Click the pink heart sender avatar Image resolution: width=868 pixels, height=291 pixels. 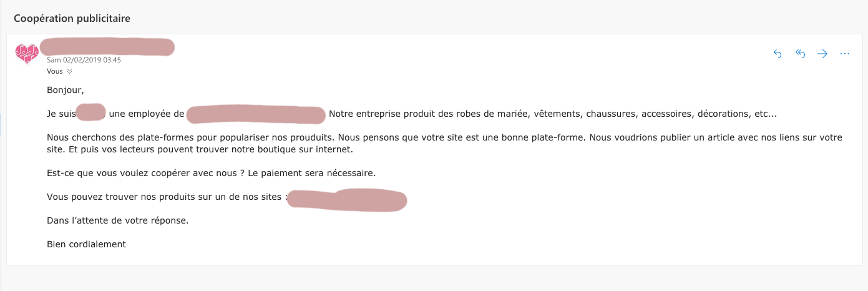click(x=27, y=54)
